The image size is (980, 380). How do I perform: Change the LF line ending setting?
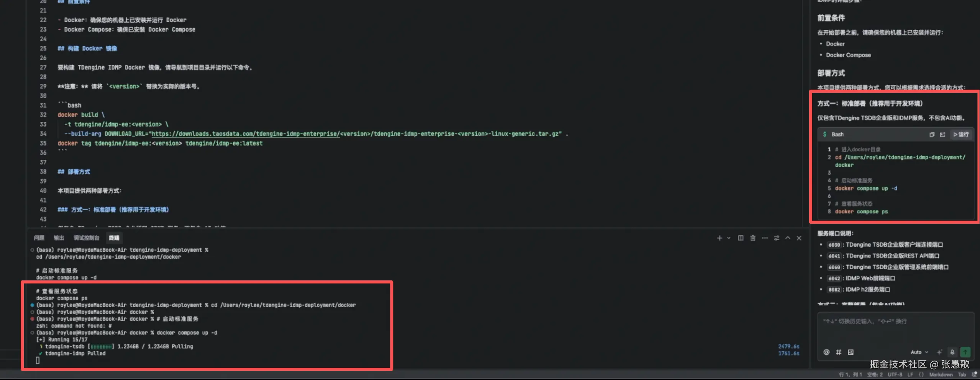click(x=910, y=375)
